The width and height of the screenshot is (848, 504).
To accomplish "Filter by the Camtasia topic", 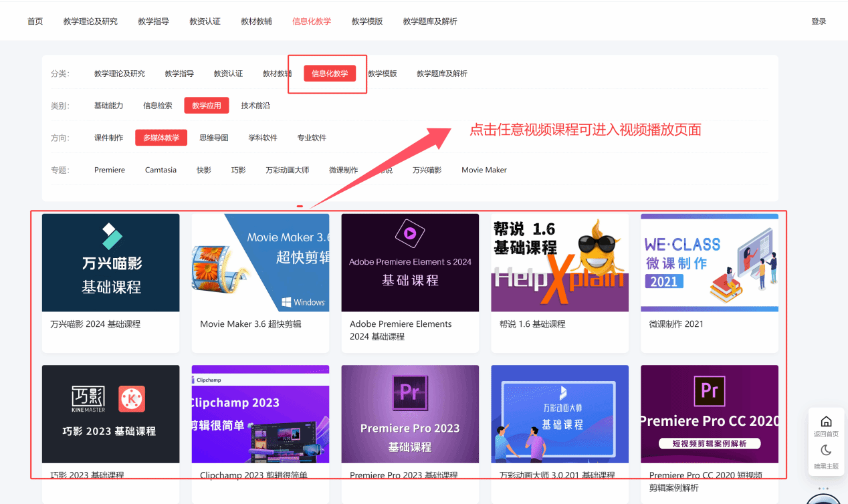I will pyautogui.click(x=161, y=170).
